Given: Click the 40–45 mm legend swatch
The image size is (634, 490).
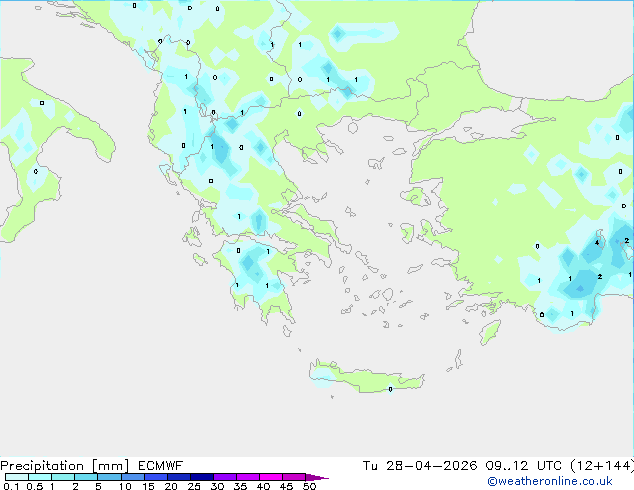Looking at the screenshot, I should [271, 477].
